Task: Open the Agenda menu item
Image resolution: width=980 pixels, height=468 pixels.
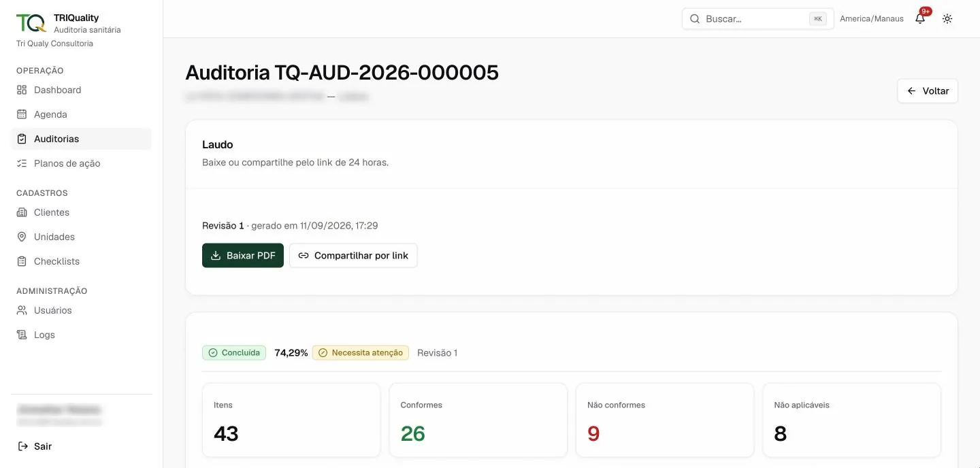Action: click(x=82, y=114)
